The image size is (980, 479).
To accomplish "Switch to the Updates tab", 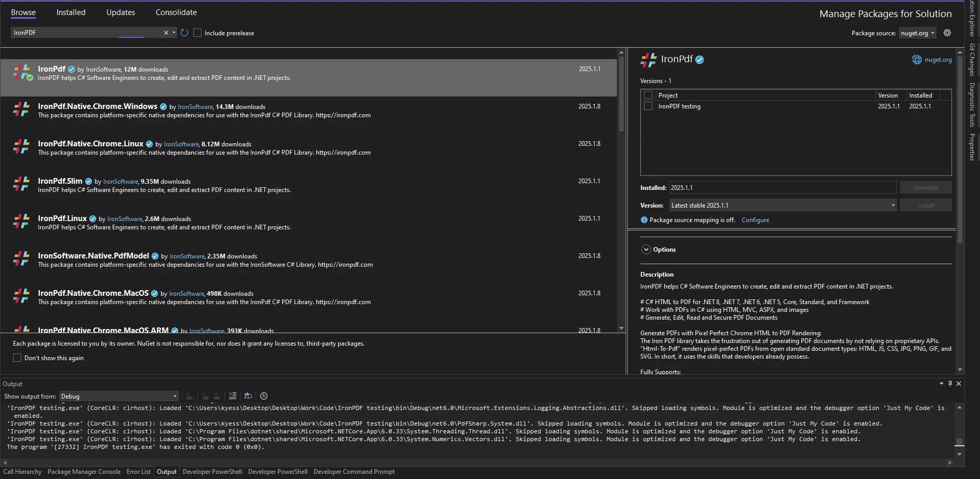I will (120, 12).
